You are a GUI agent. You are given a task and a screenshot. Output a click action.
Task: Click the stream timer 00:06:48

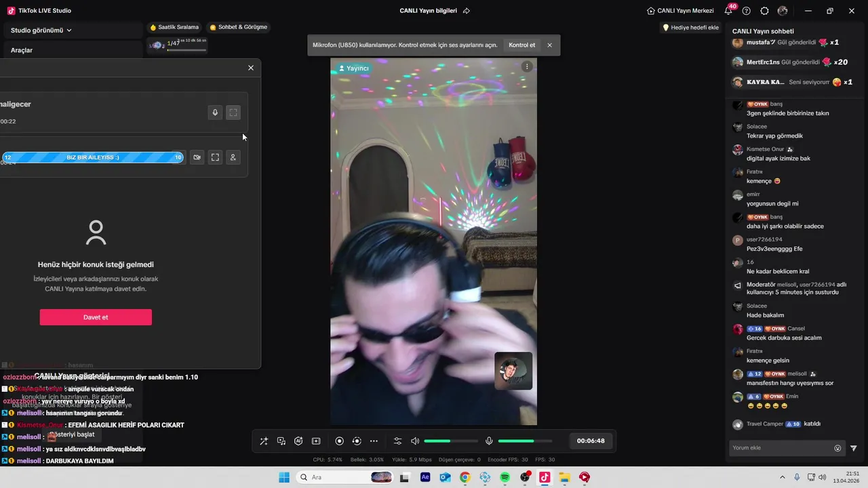pyautogui.click(x=591, y=441)
